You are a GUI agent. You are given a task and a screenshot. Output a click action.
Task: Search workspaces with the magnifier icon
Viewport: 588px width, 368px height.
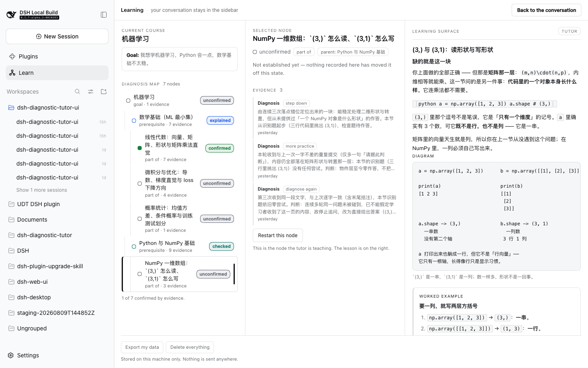(x=78, y=92)
